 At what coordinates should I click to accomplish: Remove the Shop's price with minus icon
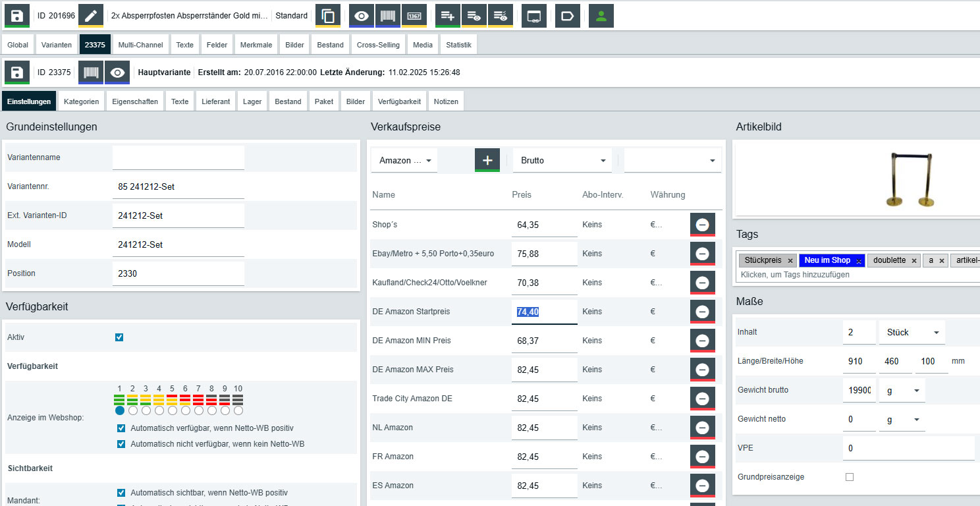[702, 225]
